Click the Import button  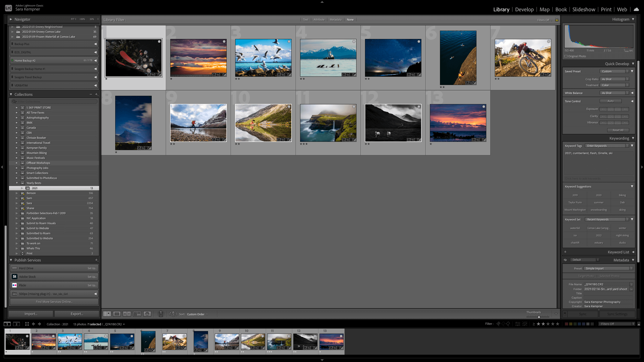point(31,314)
